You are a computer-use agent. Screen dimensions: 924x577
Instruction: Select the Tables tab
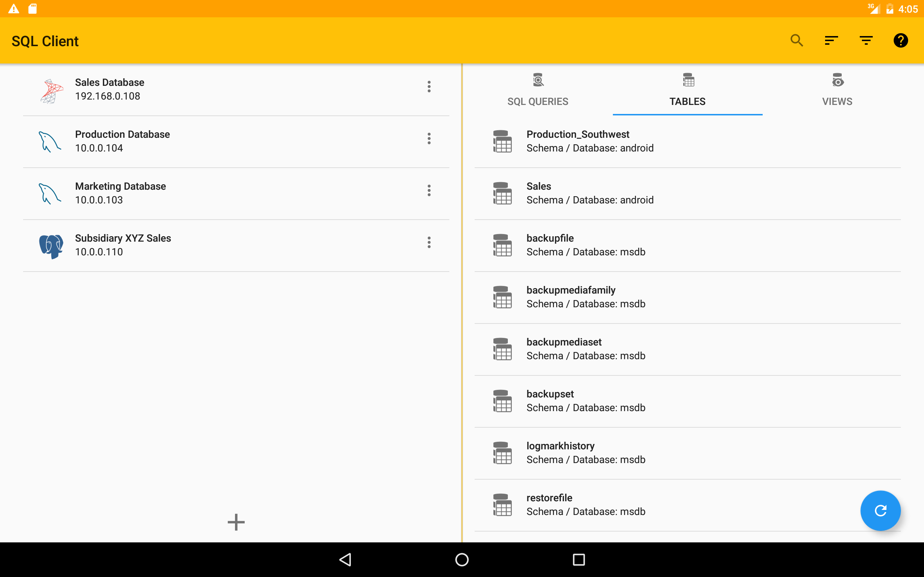(x=687, y=91)
